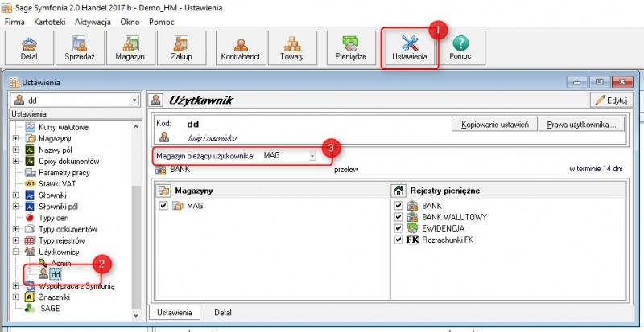
Task: Uncheck the MAG warehouse checkbox
Action: pyautogui.click(x=163, y=206)
